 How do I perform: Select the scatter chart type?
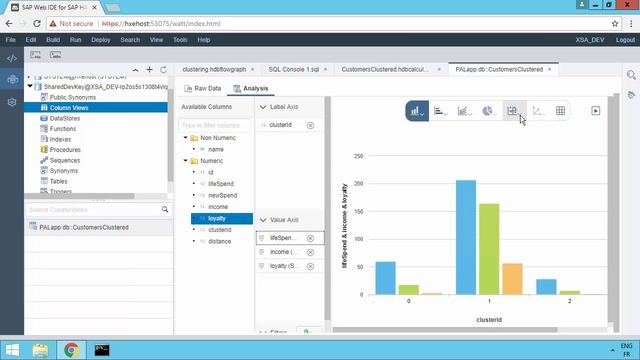pos(538,111)
